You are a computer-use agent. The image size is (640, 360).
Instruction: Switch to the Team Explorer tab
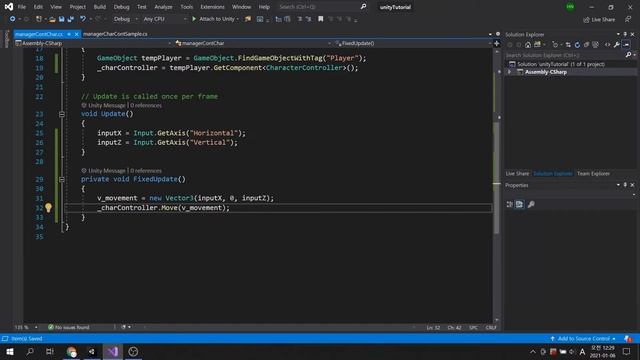593,173
